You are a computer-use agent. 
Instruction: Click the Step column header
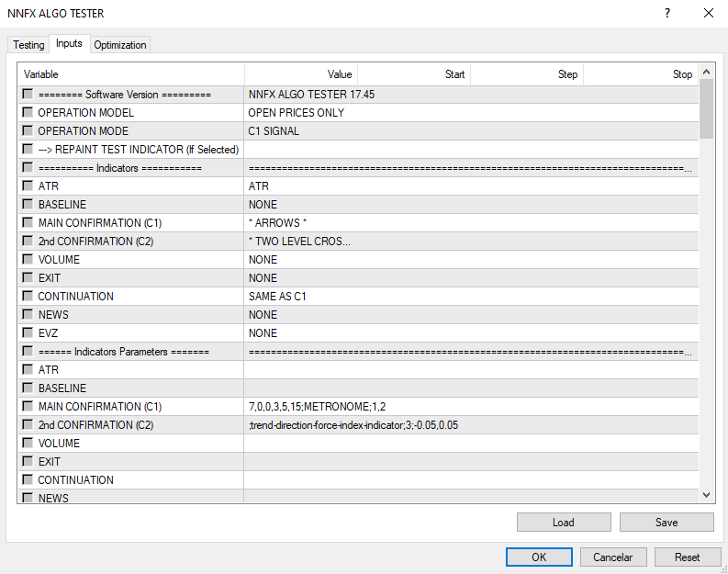tap(527, 74)
